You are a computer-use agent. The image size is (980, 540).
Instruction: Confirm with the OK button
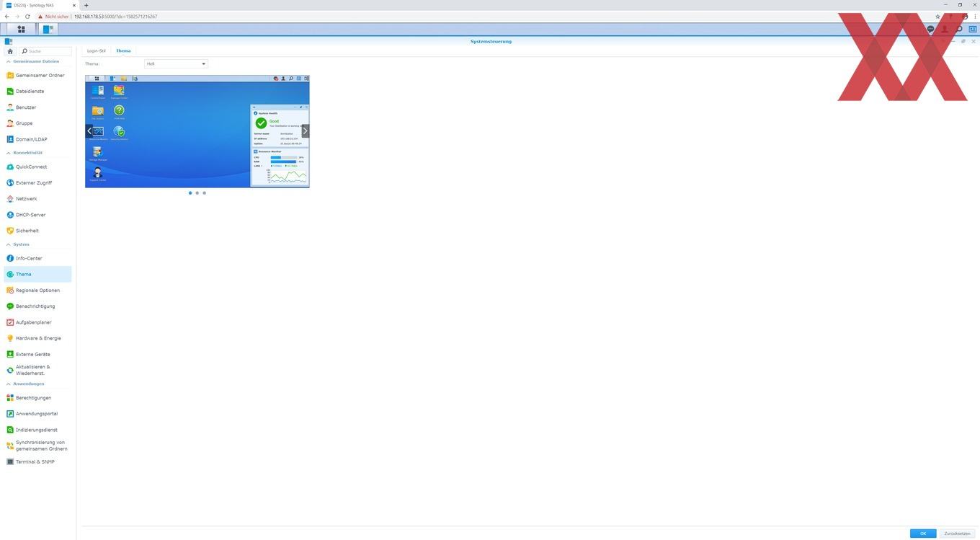pyautogui.click(x=923, y=534)
